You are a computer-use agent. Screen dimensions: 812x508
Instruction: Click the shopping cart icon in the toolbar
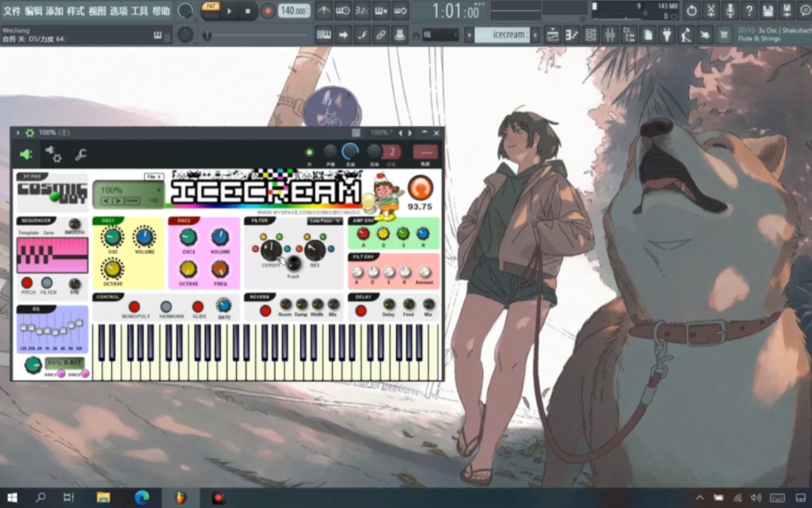pyautogui.click(x=724, y=35)
